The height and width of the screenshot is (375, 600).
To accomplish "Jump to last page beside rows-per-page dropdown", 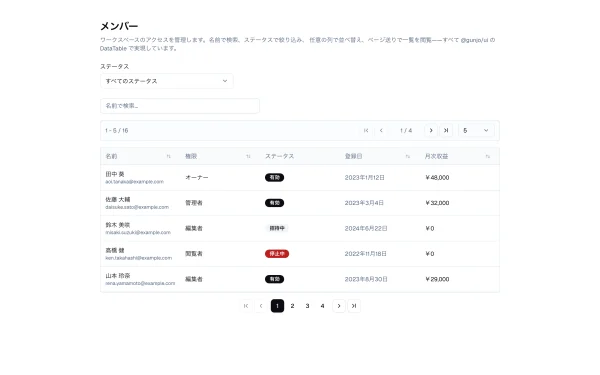I will (x=446, y=130).
